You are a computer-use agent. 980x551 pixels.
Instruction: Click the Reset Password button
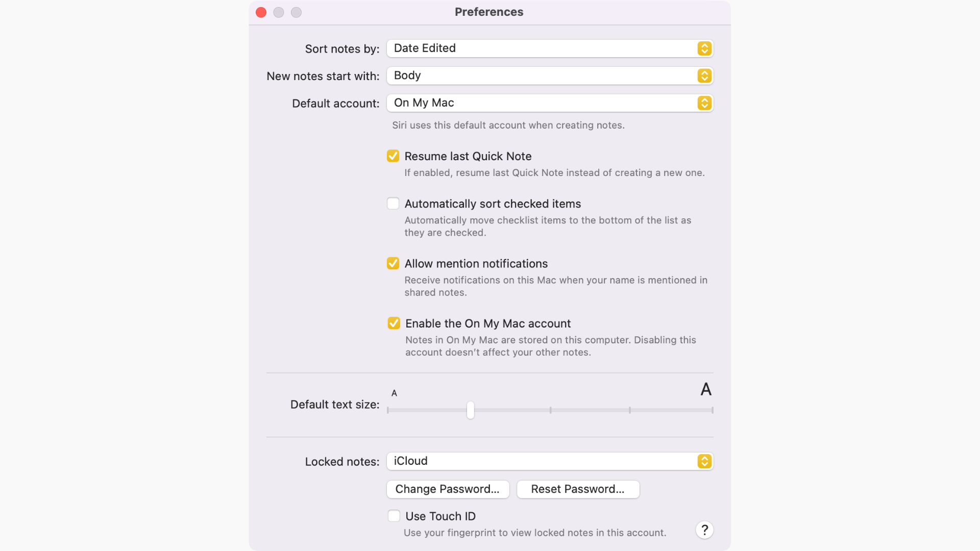pos(578,489)
